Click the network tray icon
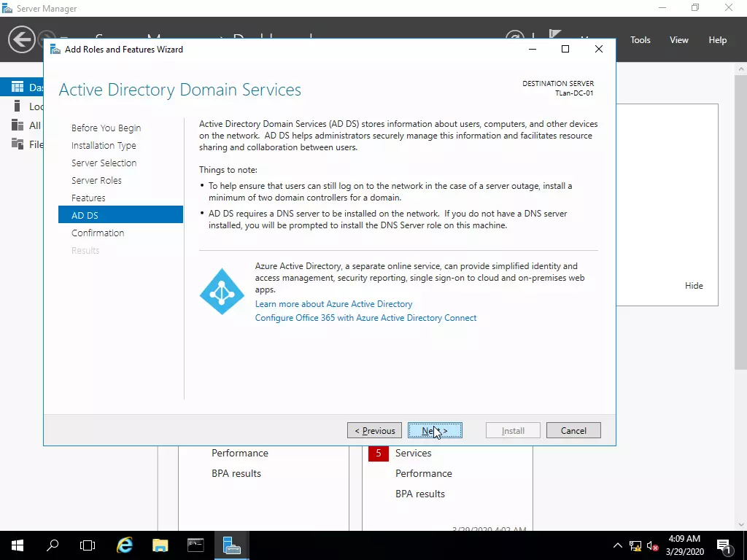The height and width of the screenshot is (560, 747). (635, 545)
